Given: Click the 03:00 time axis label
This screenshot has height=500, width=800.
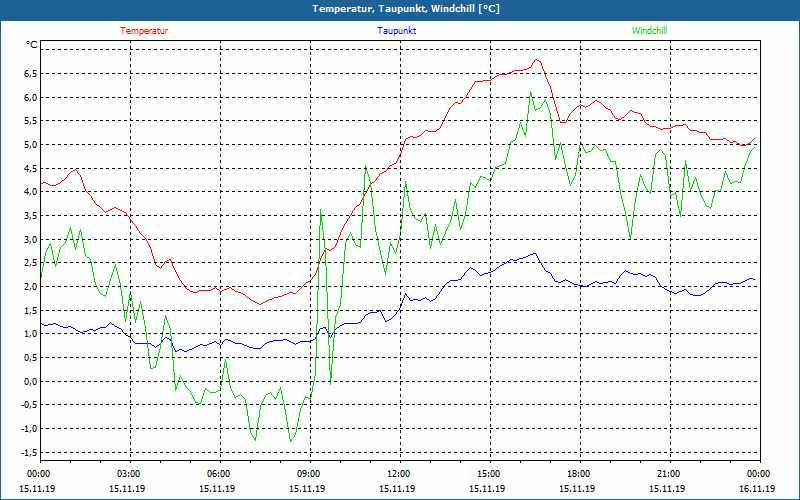Looking at the screenshot, I should pyautogui.click(x=131, y=474).
